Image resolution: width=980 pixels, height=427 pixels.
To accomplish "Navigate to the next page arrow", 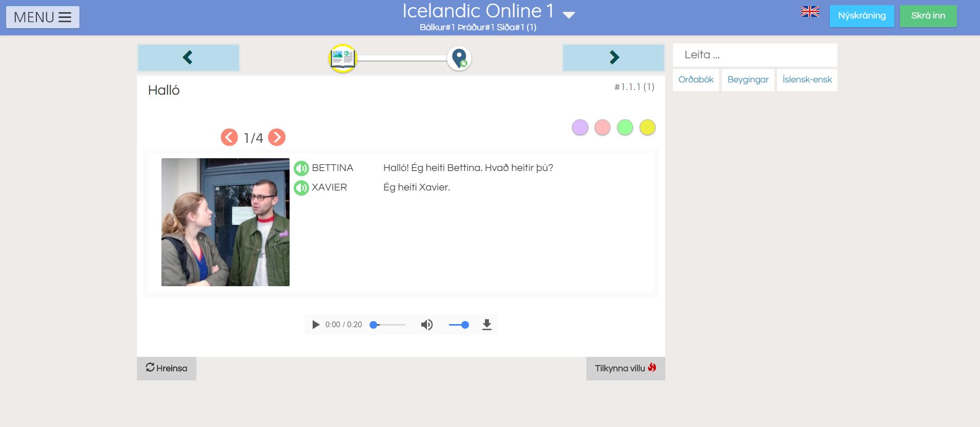I will (x=614, y=57).
